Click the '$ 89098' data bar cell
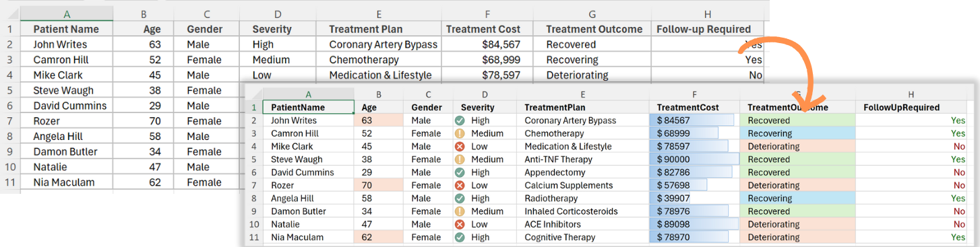The image size is (980, 247). [694, 224]
